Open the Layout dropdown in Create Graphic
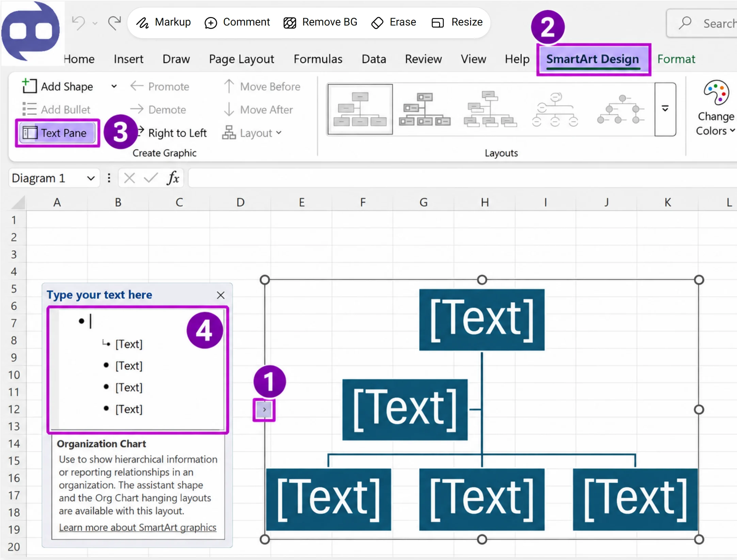This screenshot has width=737, height=560. click(252, 133)
